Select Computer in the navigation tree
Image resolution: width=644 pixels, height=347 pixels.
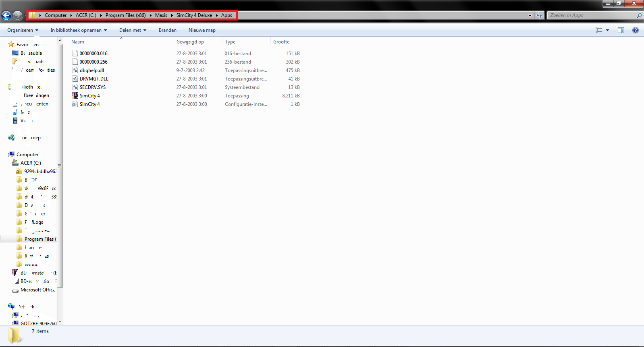pyautogui.click(x=27, y=155)
